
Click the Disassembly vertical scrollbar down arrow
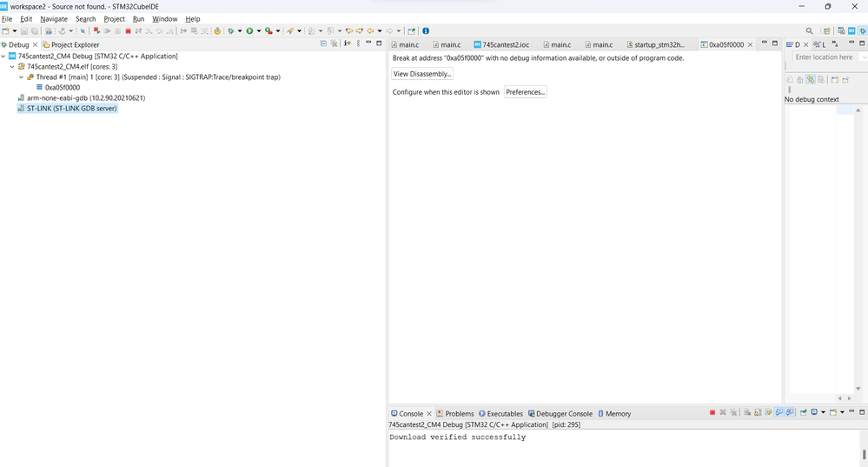click(858, 389)
